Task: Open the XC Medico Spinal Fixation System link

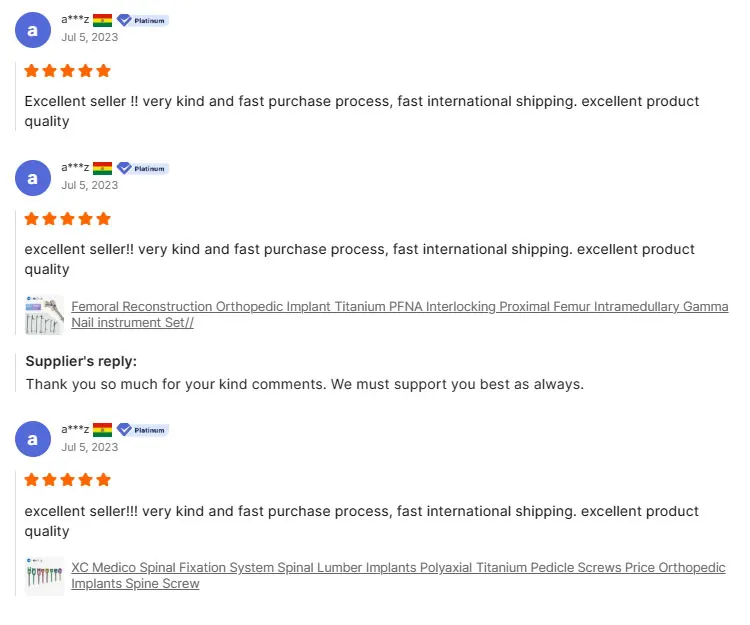Action: pos(398,568)
